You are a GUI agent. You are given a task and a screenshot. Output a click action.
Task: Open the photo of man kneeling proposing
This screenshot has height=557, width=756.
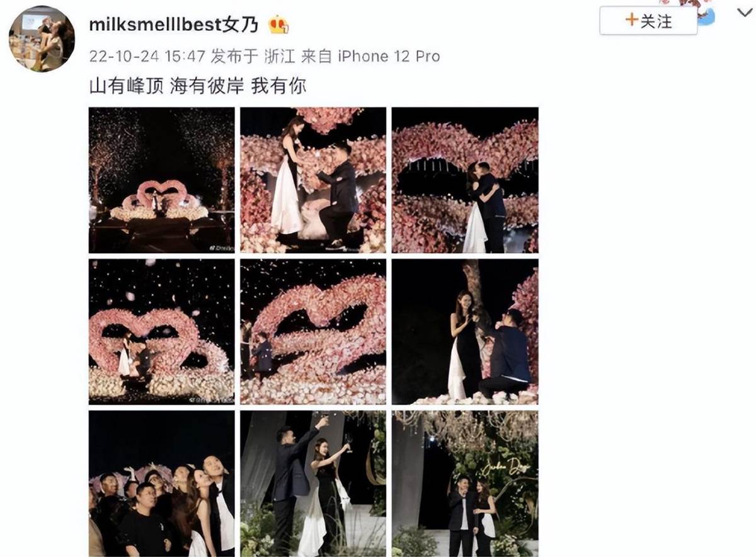pos(313,180)
